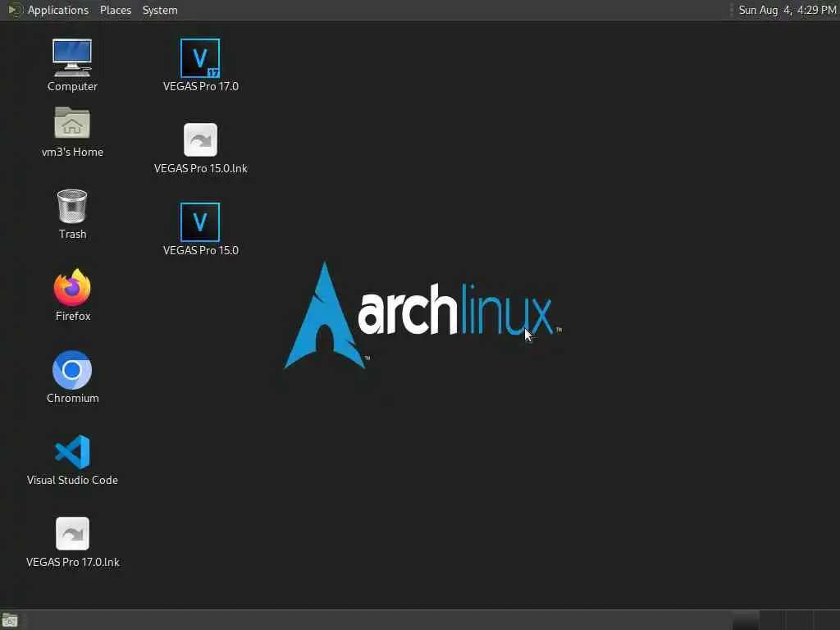Launch Firefox from desktop icon

pos(72,288)
